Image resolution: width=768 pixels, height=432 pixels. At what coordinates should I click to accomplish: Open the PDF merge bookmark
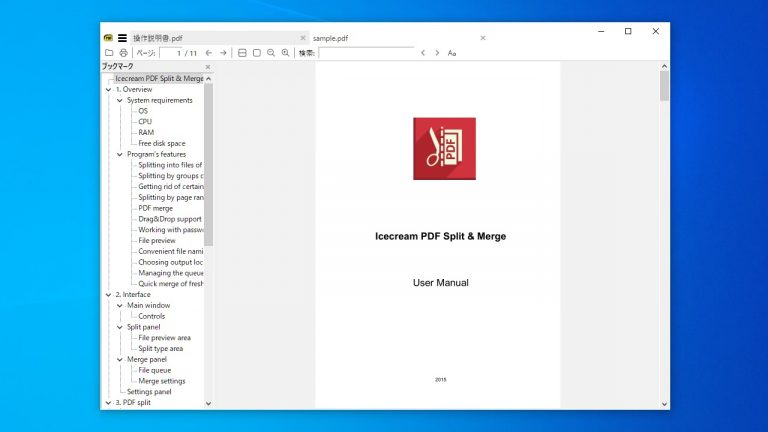(155, 208)
